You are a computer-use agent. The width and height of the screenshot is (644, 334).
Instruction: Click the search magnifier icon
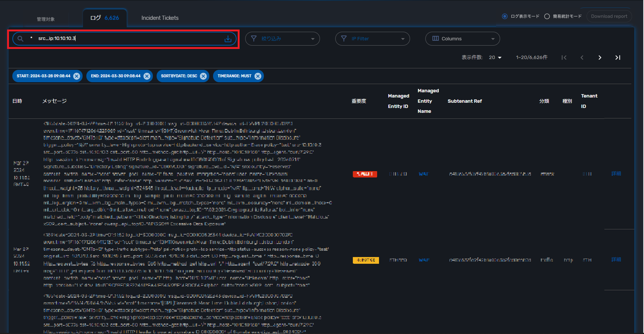21,39
